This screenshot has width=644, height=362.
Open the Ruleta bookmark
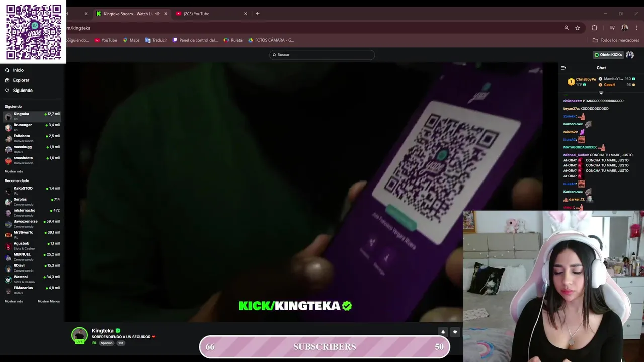pyautogui.click(x=233, y=40)
